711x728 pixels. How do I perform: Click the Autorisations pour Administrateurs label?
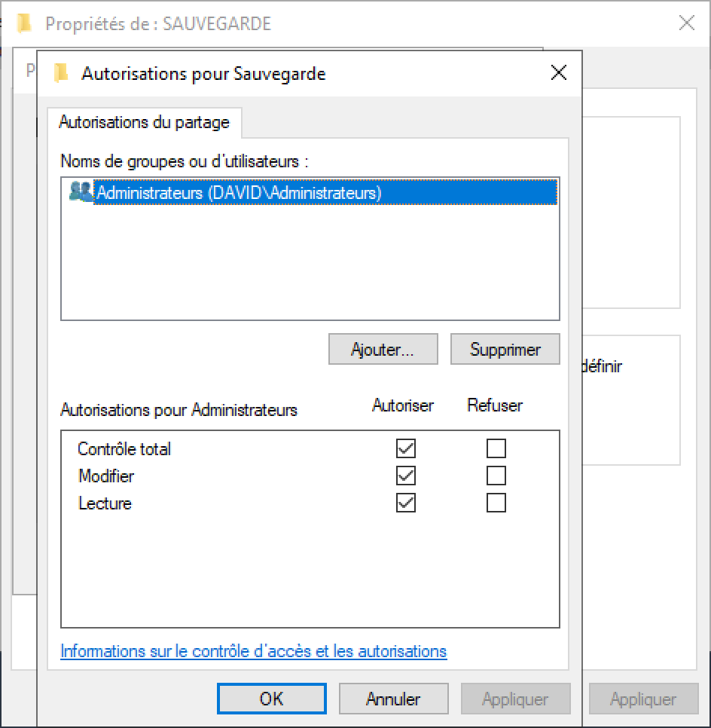click(x=179, y=410)
